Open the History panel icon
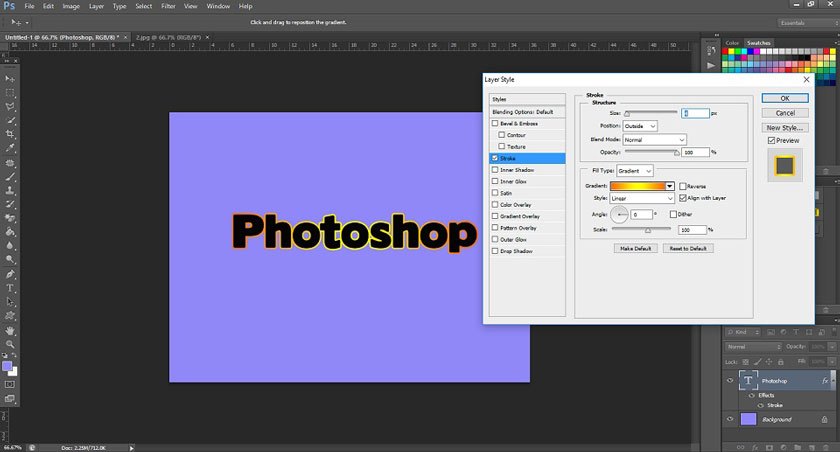 coord(711,51)
